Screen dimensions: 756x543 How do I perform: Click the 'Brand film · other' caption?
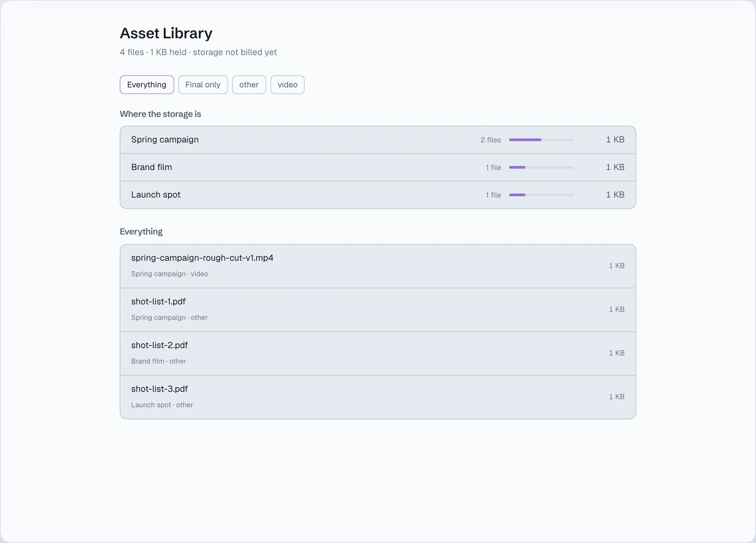158,361
